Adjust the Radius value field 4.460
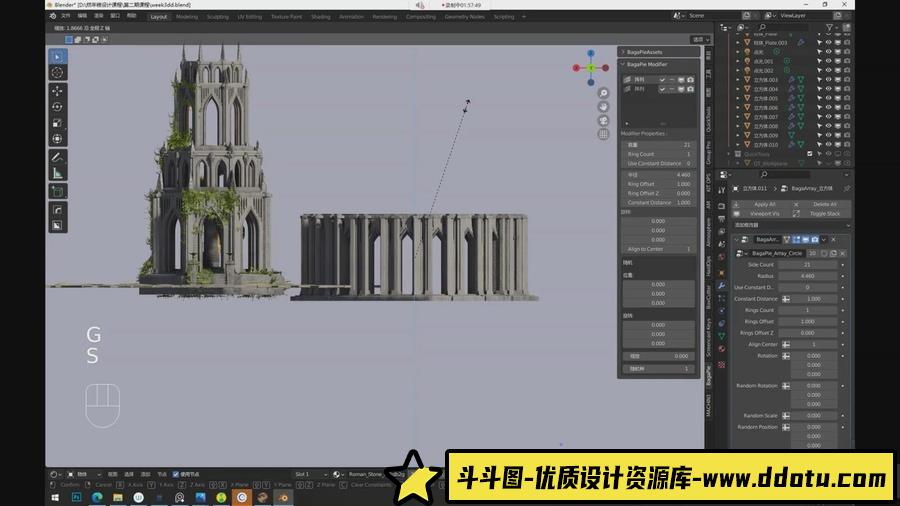900x506 pixels. pyautogui.click(x=807, y=276)
